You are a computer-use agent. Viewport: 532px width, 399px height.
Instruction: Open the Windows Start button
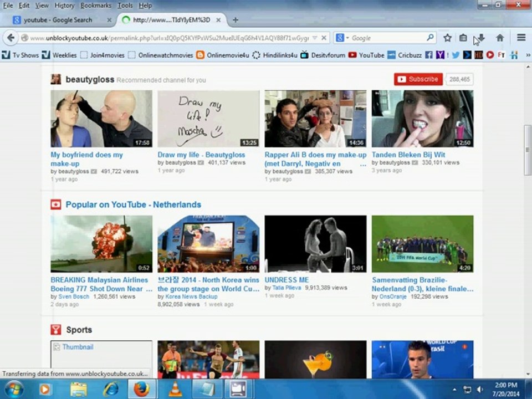coord(14,389)
